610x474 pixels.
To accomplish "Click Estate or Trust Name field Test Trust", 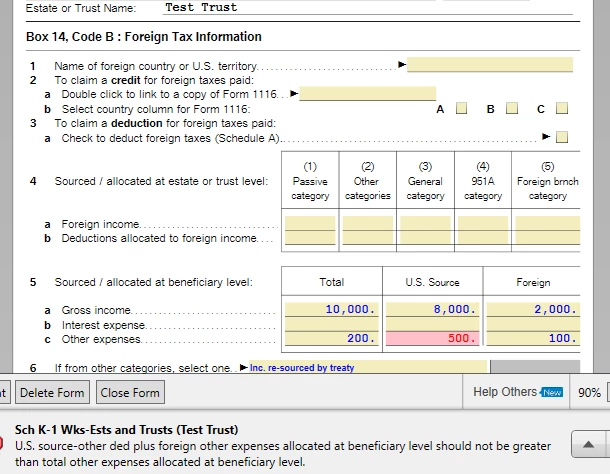I will coord(368,8).
